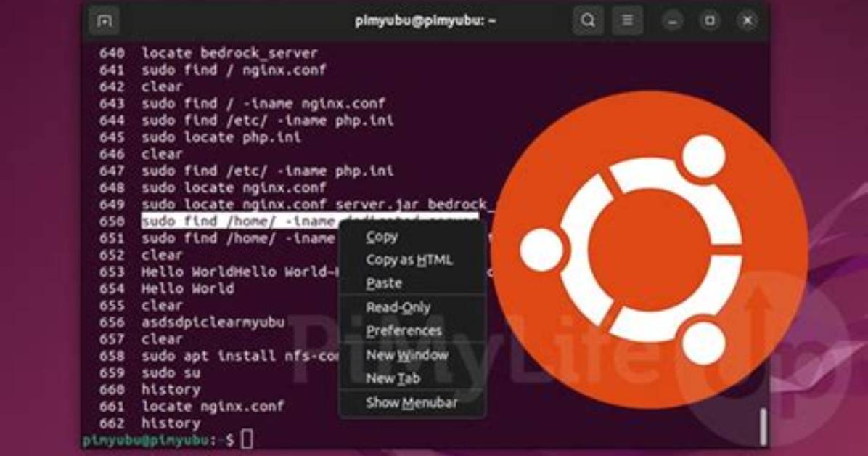Choose Copy from the context menu
This screenshot has height=456, width=868.
[382, 237]
